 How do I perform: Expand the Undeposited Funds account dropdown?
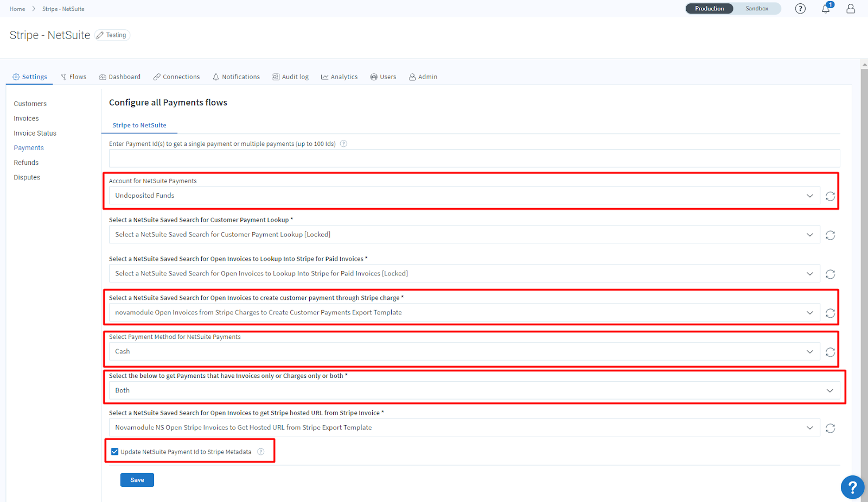[x=464, y=196]
